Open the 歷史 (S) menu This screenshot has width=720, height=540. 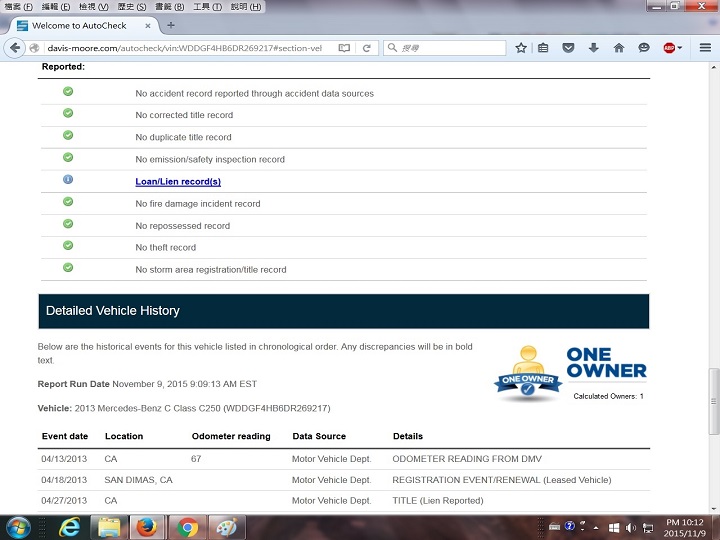point(132,6)
